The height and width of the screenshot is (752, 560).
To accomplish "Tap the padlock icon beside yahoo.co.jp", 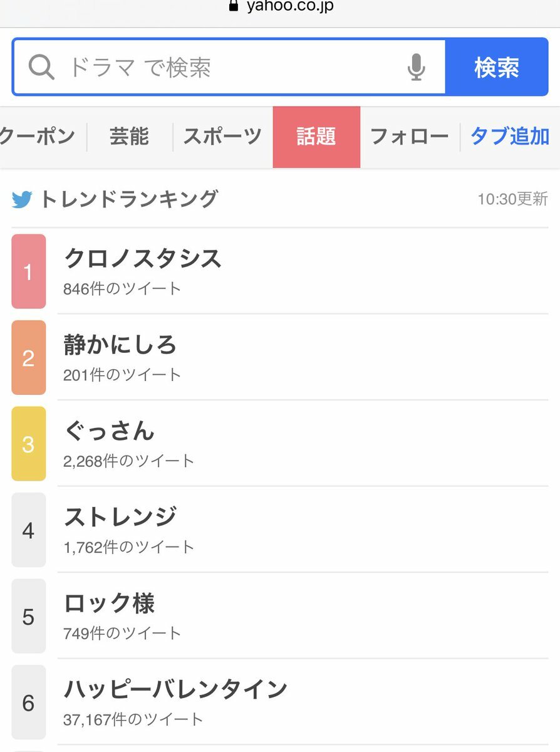I will tap(234, 6).
